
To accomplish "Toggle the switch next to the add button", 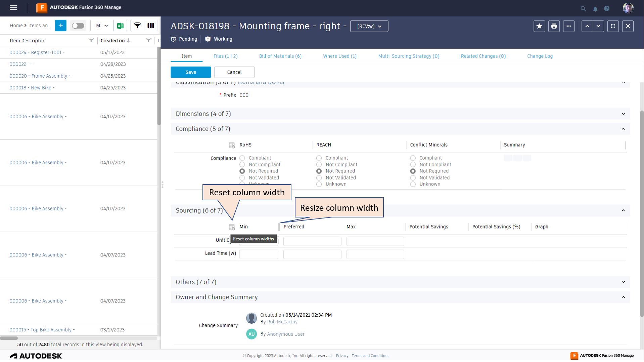I will (x=78, y=26).
